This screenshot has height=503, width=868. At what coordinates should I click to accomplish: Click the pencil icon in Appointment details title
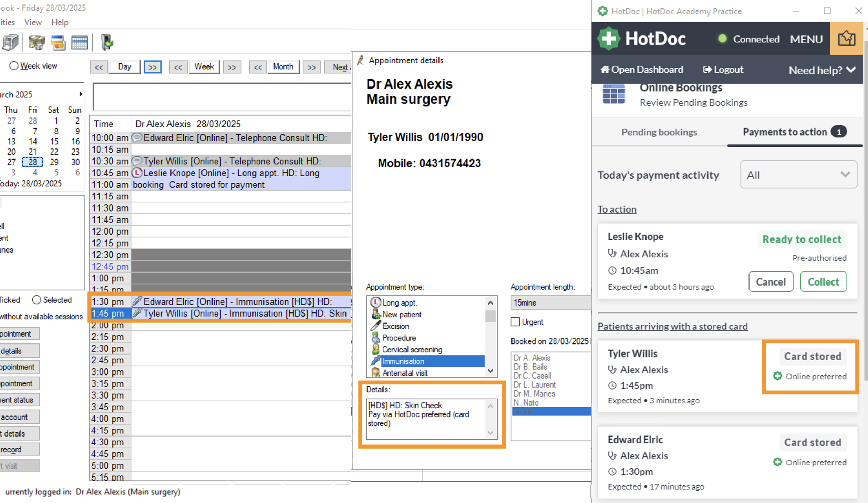tap(361, 60)
